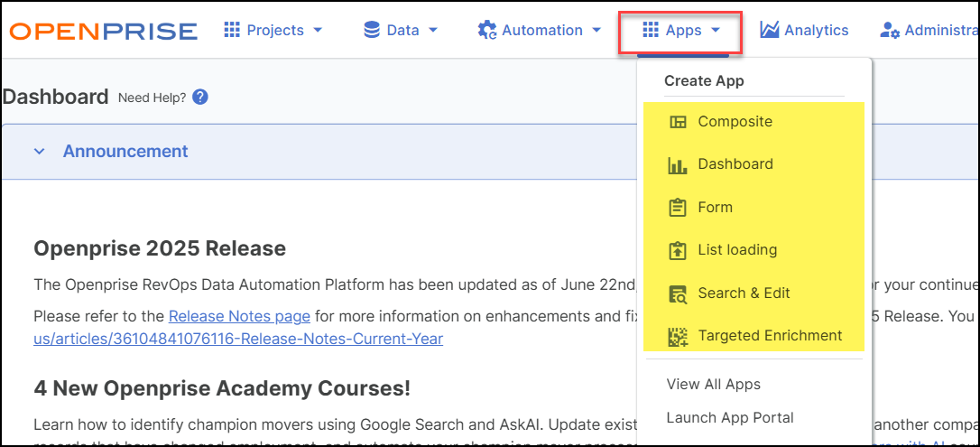
Task: Click the Data database icon
Action: point(372,30)
